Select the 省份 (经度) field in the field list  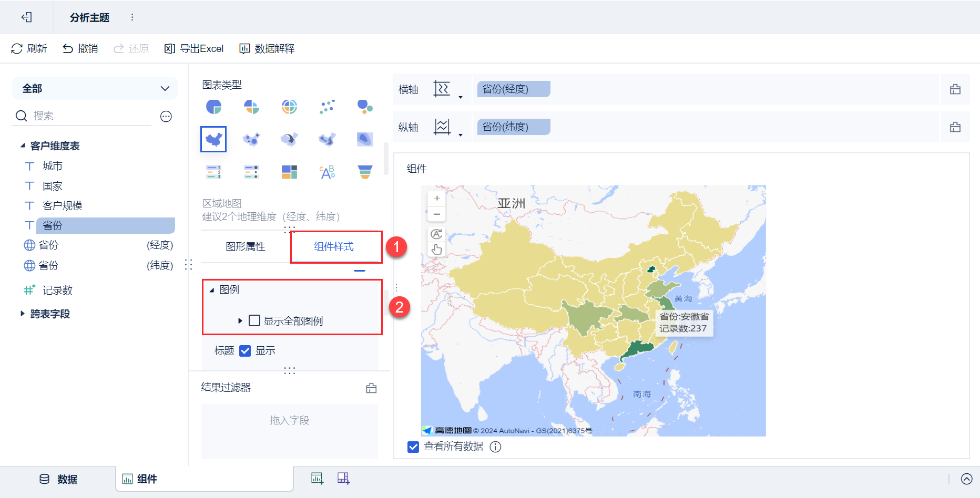(98, 245)
